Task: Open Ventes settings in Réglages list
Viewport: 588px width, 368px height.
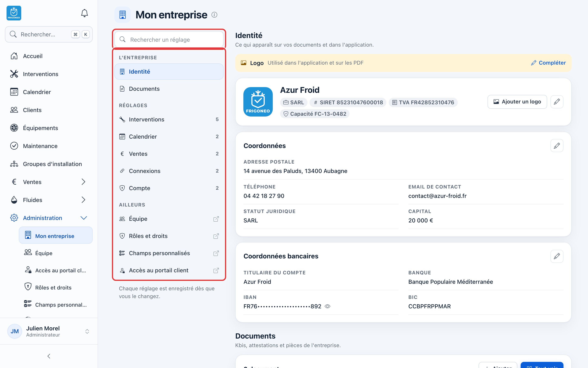Action: 169,154
